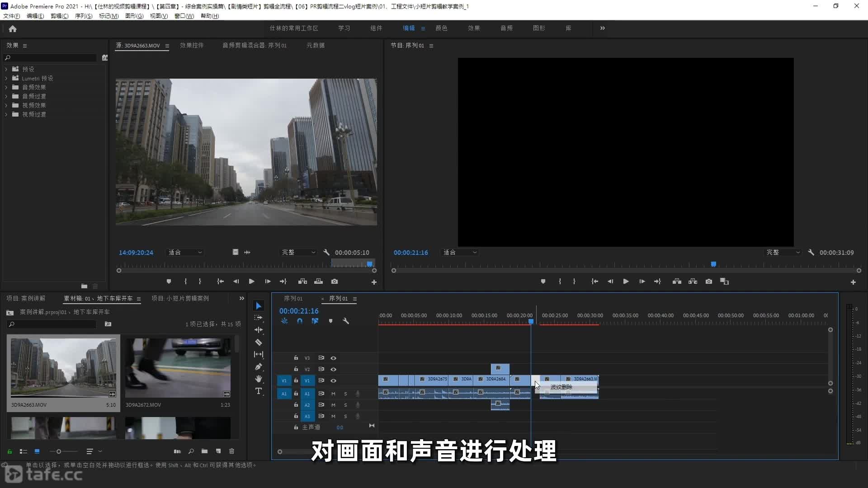The image size is (868, 488).
Task: Play the source monitor clip
Action: (252, 281)
